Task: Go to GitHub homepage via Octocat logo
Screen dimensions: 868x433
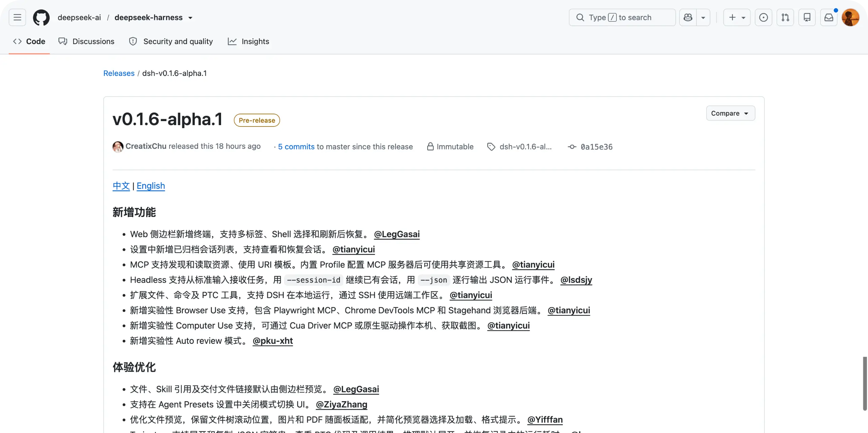Action: pyautogui.click(x=41, y=17)
